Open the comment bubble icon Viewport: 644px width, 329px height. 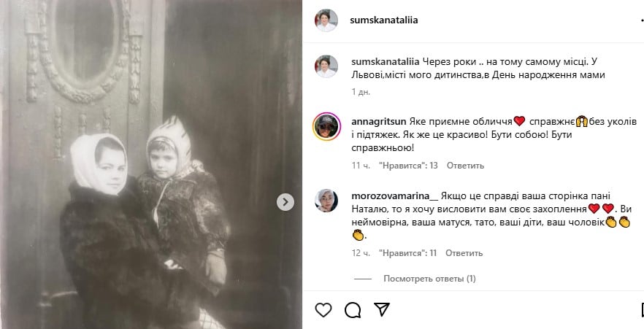point(353,310)
